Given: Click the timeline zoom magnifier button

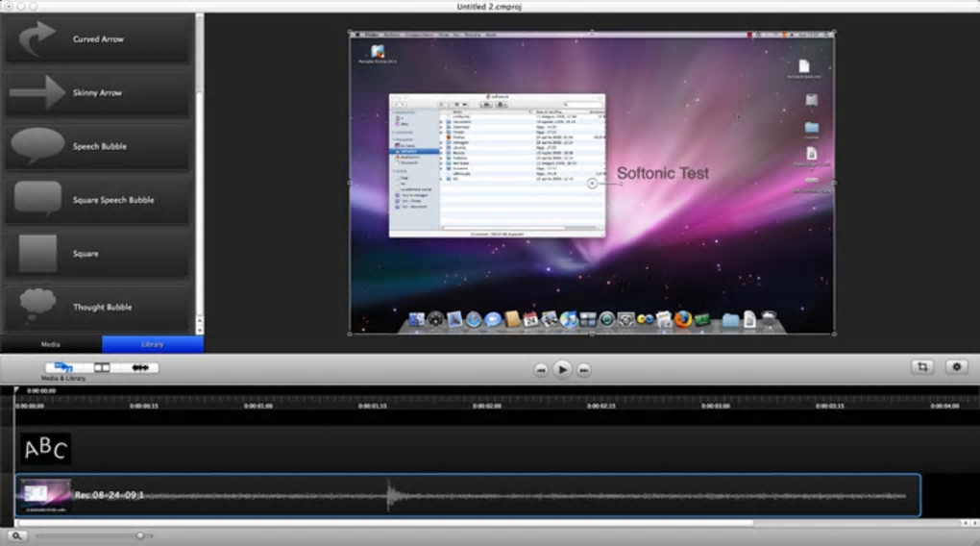Looking at the screenshot, I should pyautogui.click(x=16, y=535).
